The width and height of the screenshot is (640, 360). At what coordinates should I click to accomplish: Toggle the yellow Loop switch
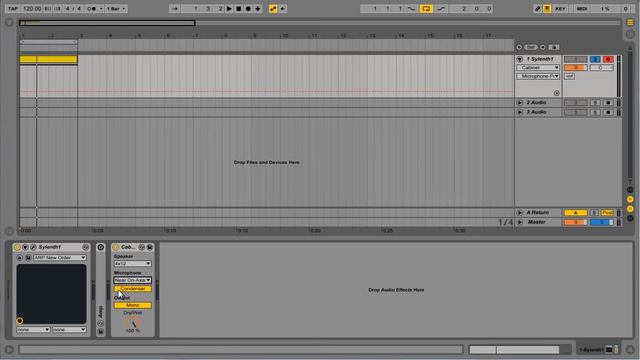pyautogui.click(x=426, y=9)
